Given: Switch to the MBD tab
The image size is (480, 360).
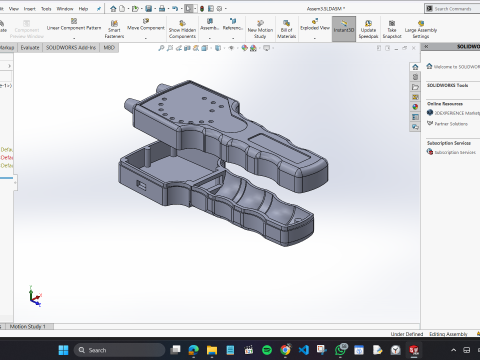Looking at the screenshot, I should tap(109, 48).
